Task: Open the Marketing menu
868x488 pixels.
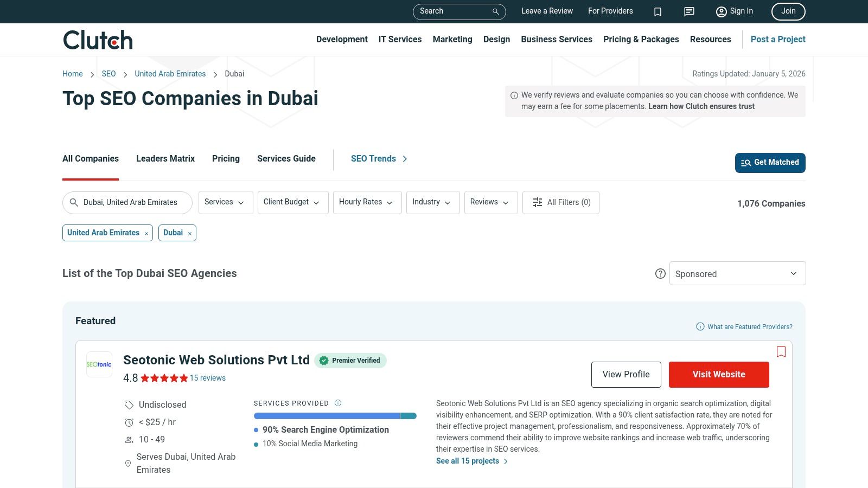Action: coord(452,40)
